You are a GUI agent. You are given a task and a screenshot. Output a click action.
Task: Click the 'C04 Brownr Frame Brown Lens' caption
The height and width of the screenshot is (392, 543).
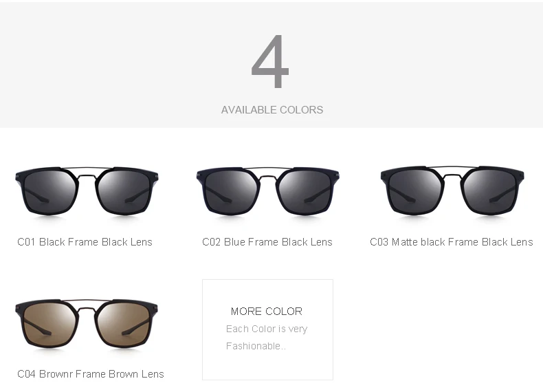pos(91,374)
